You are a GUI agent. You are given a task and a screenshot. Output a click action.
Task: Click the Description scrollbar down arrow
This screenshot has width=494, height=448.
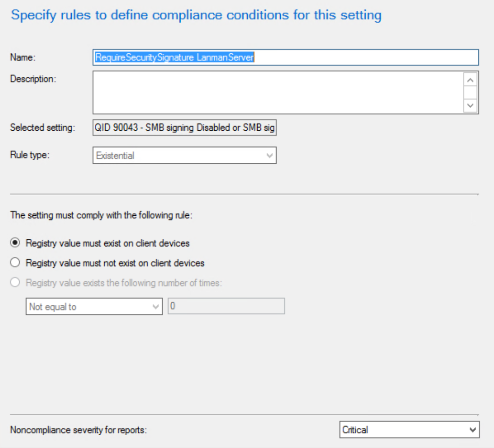470,106
